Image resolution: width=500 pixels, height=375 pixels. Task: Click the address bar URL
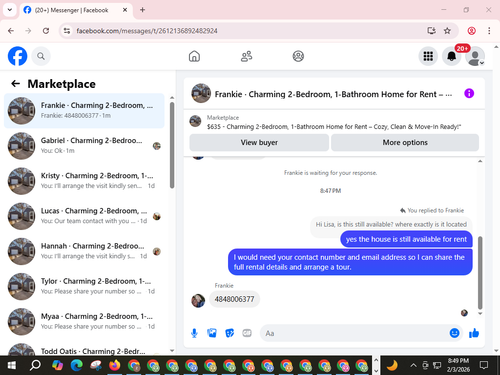147,31
